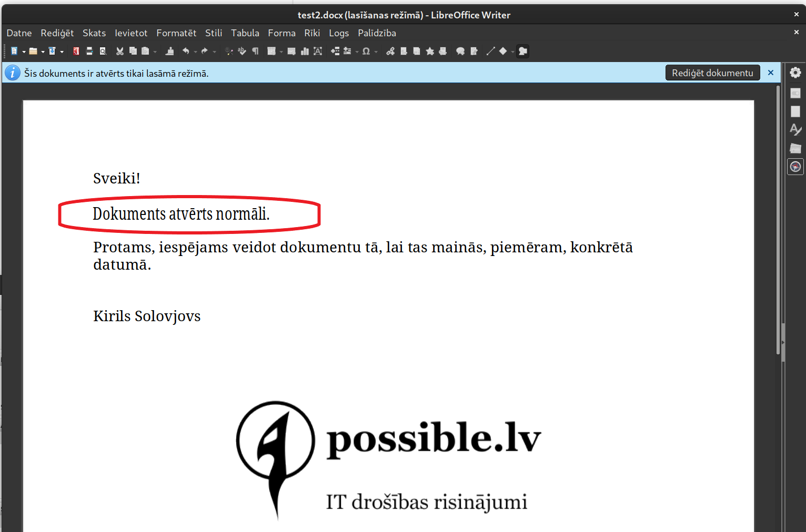The width and height of the screenshot is (806, 532).
Task: Click the Insert Special Character omega icon
Action: [x=366, y=51]
